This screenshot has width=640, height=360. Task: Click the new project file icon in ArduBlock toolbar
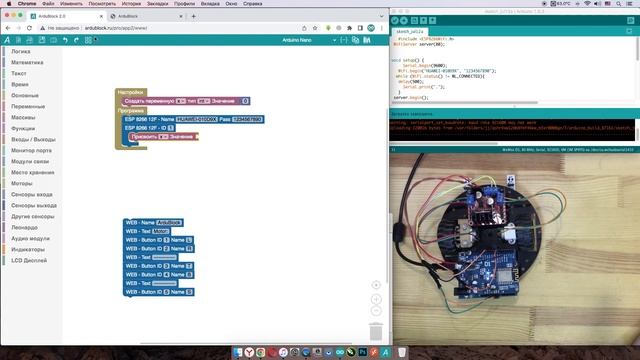coord(18,40)
